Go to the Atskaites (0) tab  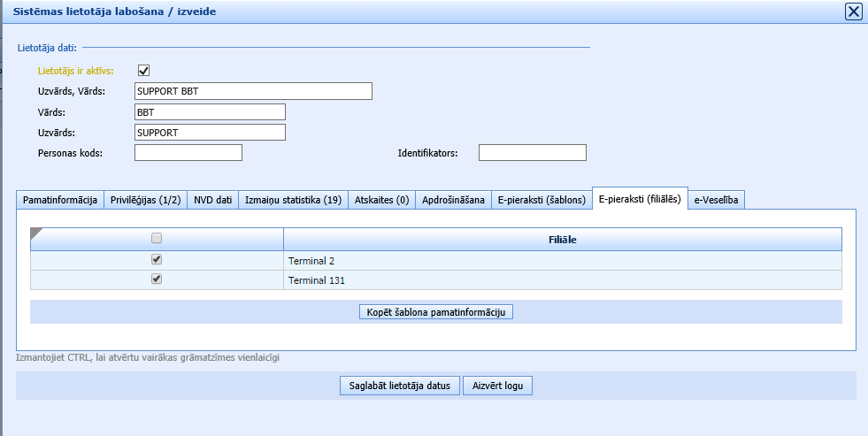coord(381,201)
